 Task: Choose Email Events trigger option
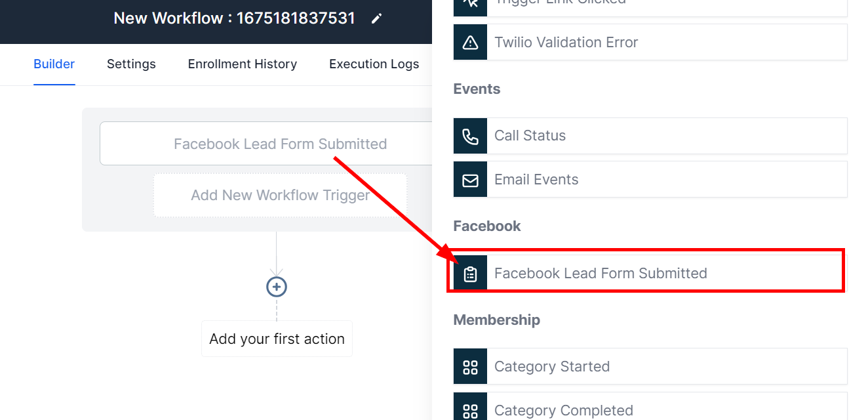point(665,180)
